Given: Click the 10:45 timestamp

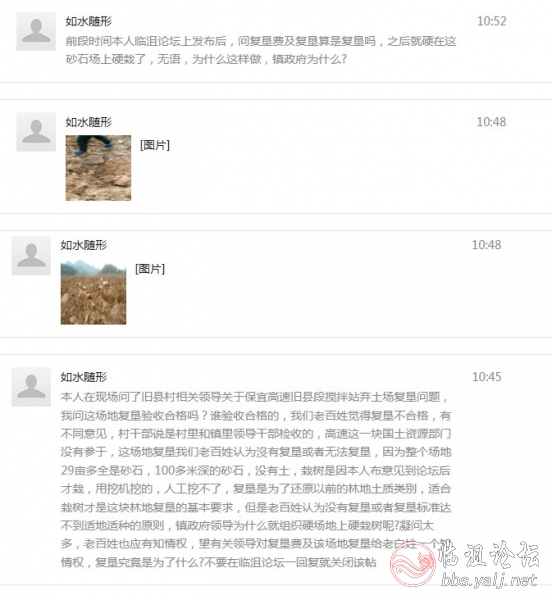Looking at the screenshot, I should pos(487,377).
